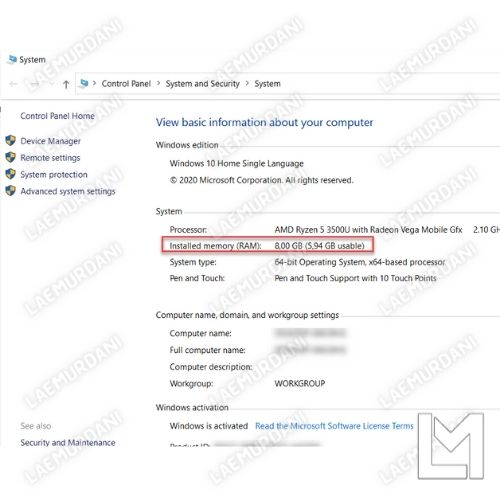The height and width of the screenshot is (500, 500).
Task: Click the address bar computer icon
Action: [x=84, y=83]
